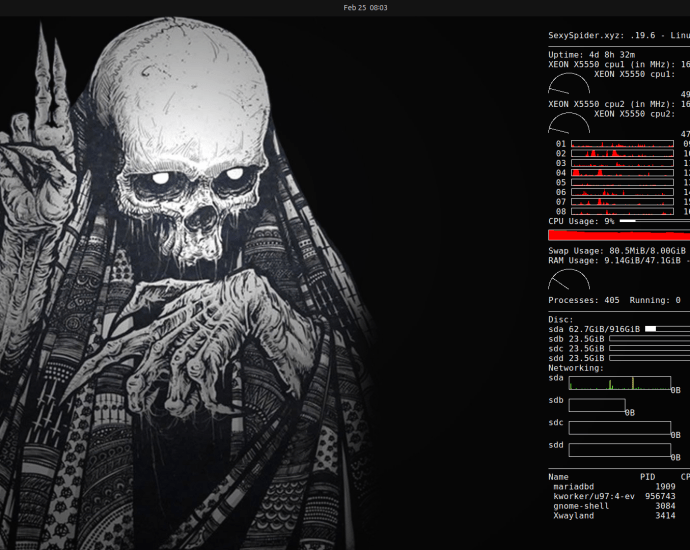Click the core 04 CPU graph

620,173
